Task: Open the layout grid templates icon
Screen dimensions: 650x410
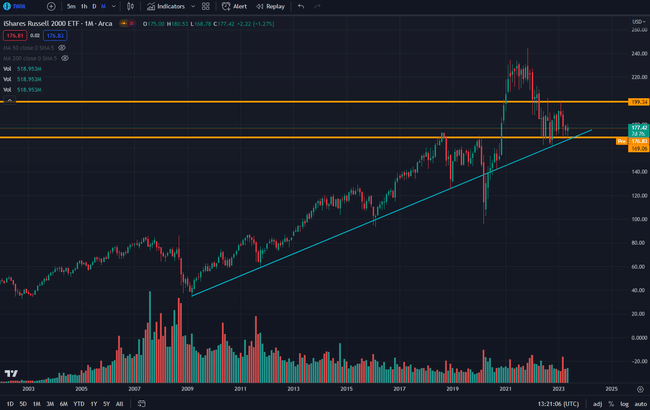Action: point(205,6)
